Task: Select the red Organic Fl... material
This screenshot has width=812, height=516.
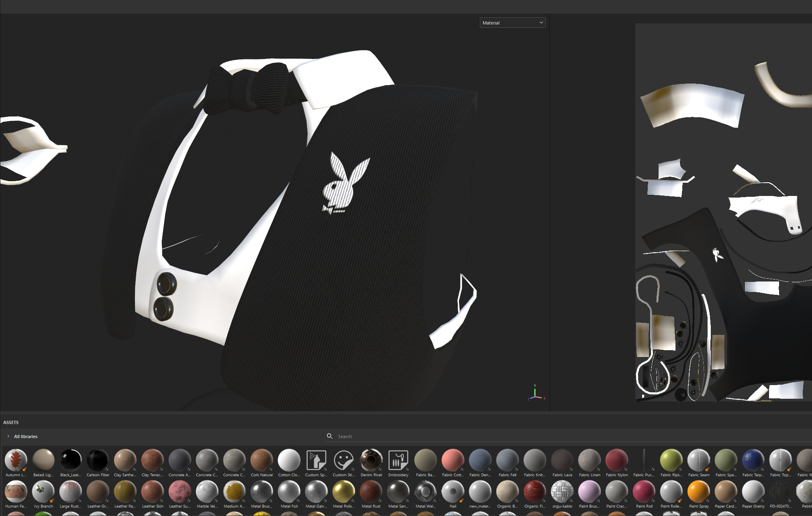Action: (535, 491)
